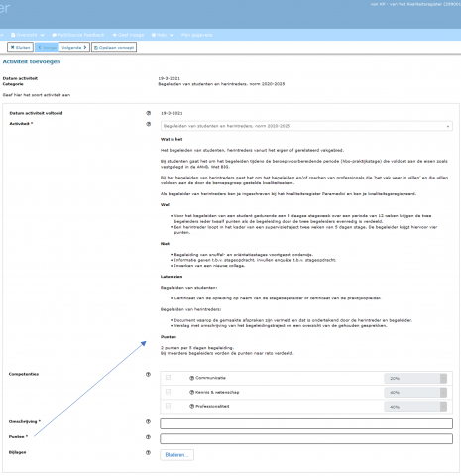Image resolution: width=461 pixels, height=476 pixels.
Task: Open MultiSource Feedback in navigation
Action: (78, 35)
